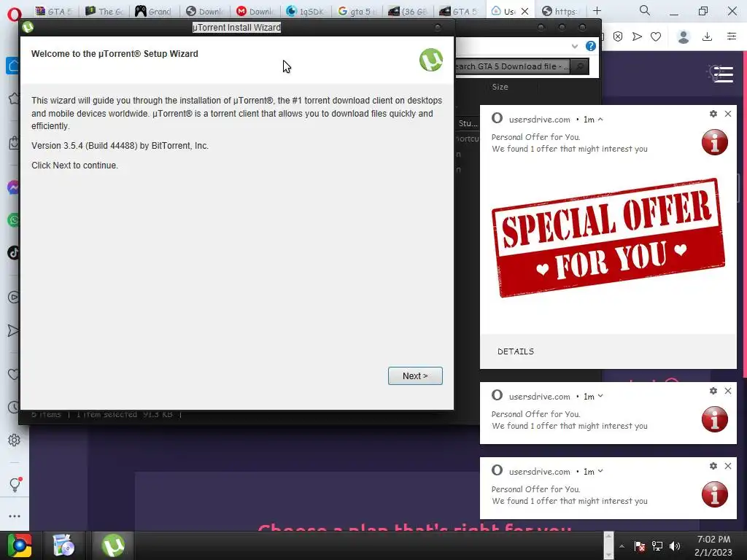This screenshot has width=747, height=560.
Task: Open the Opera menu logo
Action: [14, 14]
